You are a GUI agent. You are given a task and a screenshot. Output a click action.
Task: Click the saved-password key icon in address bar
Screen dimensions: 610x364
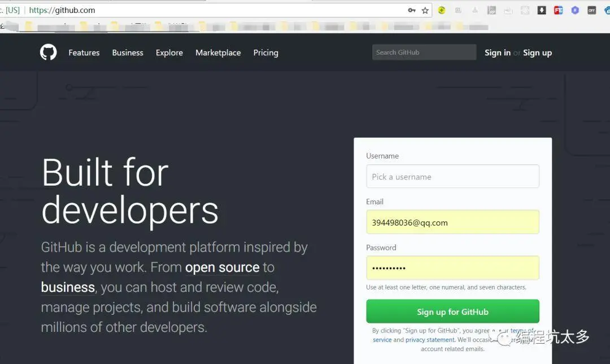point(412,11)
